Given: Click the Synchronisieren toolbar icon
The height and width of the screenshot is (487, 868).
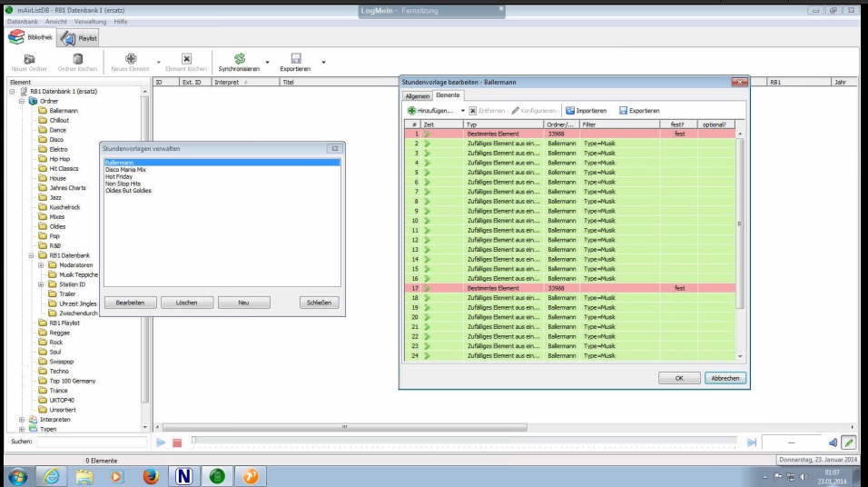Looking at the screenshot, I should 239,58.
